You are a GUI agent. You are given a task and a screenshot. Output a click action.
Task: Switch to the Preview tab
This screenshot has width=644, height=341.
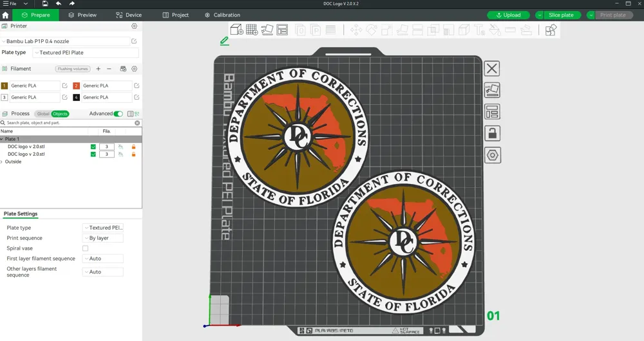pyautogui.click(x=82, y=15)
